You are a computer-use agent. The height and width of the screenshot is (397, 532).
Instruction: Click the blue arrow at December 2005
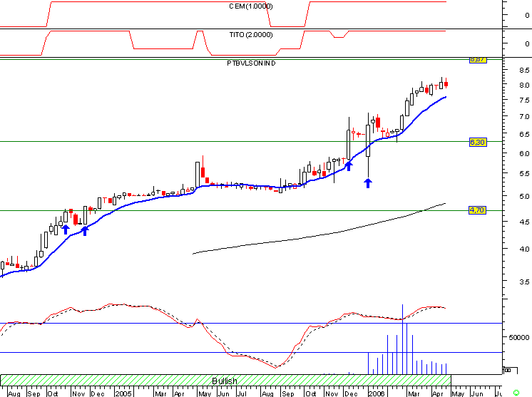pos(349,166)
